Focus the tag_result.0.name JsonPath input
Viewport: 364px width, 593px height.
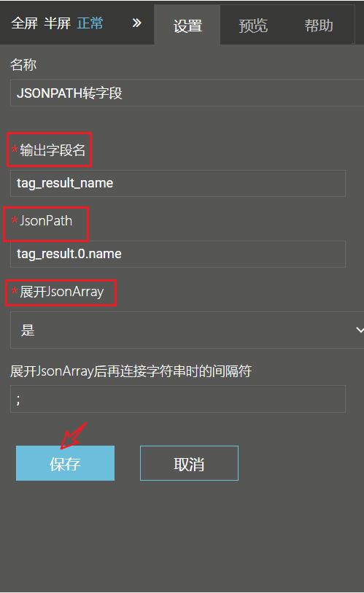[x=178, y=254]
